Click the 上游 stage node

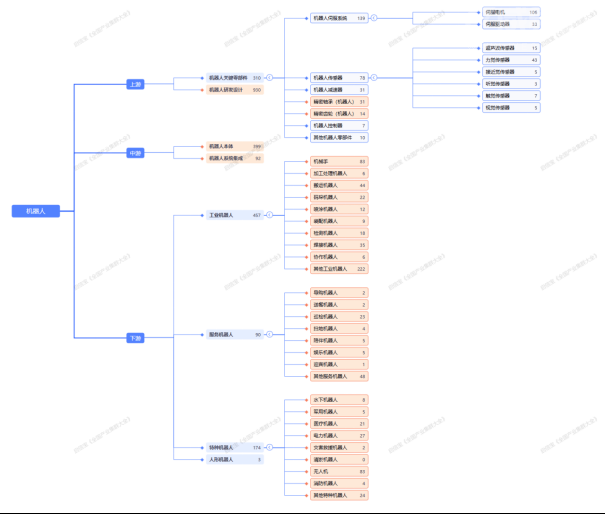click(x=136, y=84)
